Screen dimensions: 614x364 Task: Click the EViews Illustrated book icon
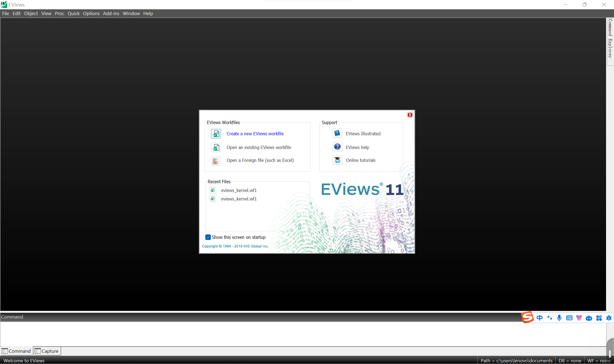pyautogui.click(x=337, y=133)
